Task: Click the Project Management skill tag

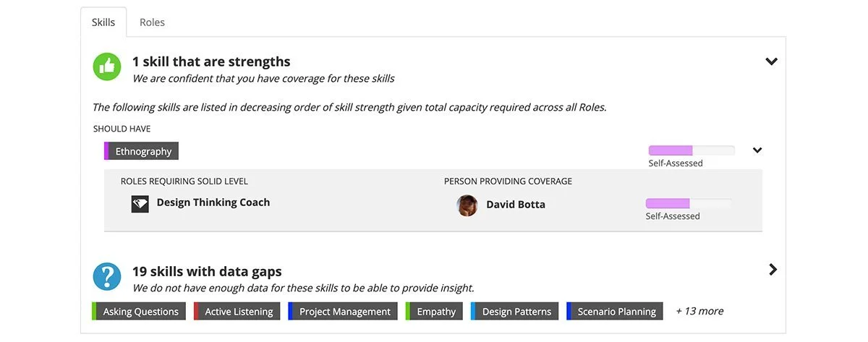Action: (344, 312)
